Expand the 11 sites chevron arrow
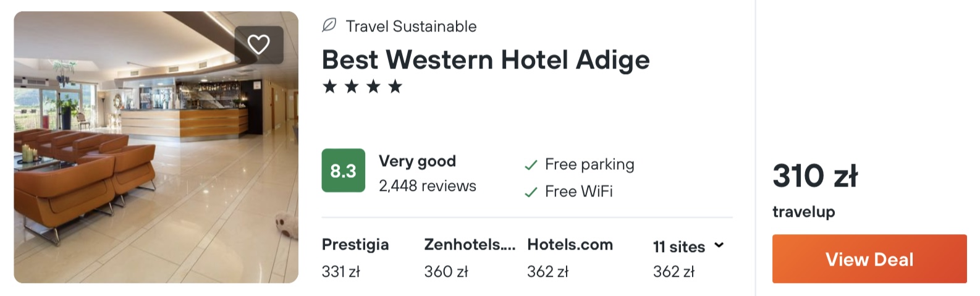 pyautogui.click(x=719, y=245)
